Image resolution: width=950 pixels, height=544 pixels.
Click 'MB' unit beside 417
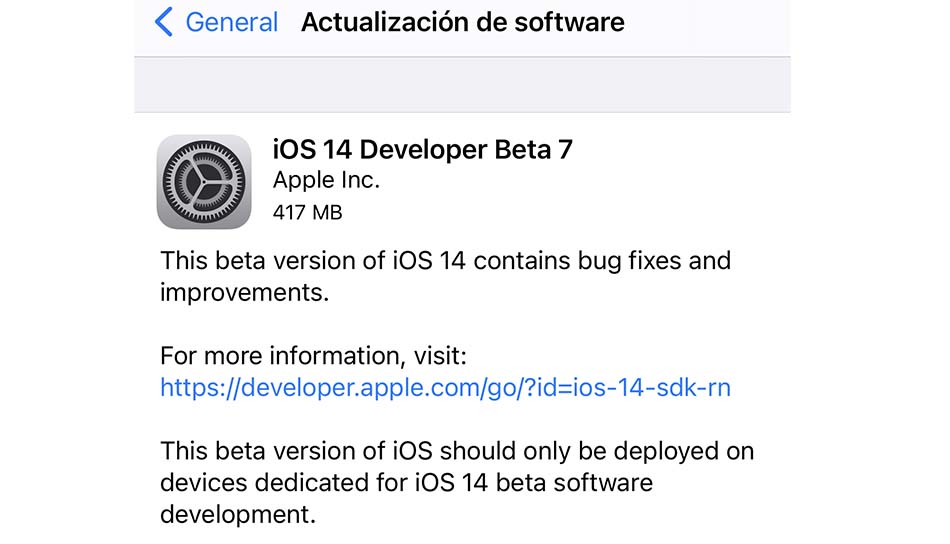pyautogui.click(x=327, y=213)
